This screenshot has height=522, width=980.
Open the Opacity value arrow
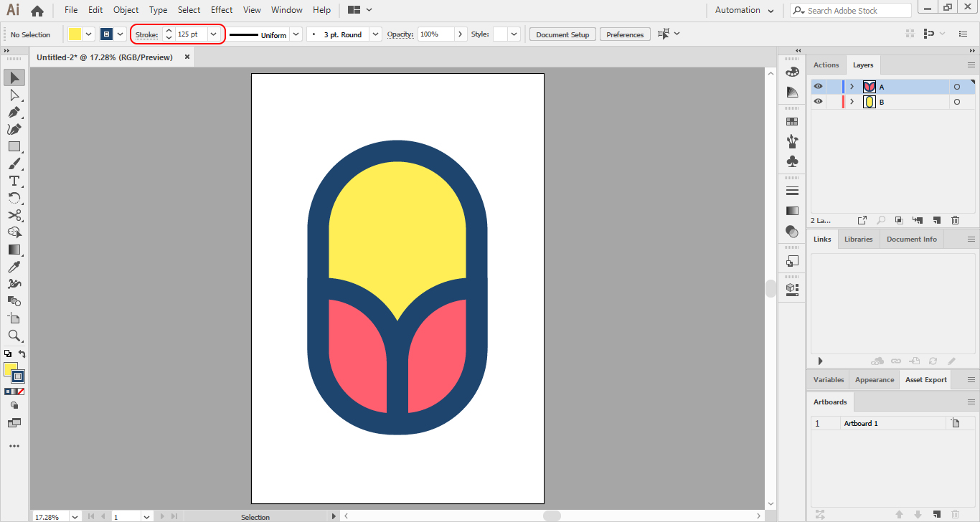click(461, 34)
